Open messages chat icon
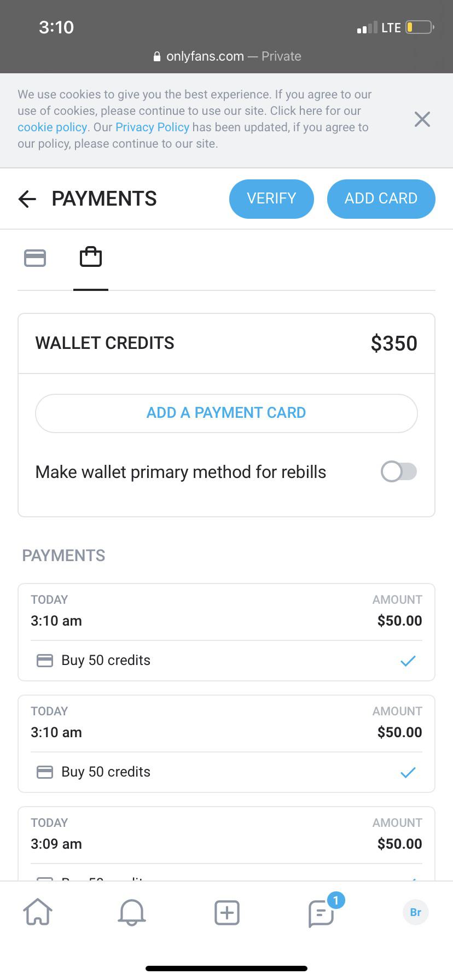The image size is (453, 980). pos(322,913)
